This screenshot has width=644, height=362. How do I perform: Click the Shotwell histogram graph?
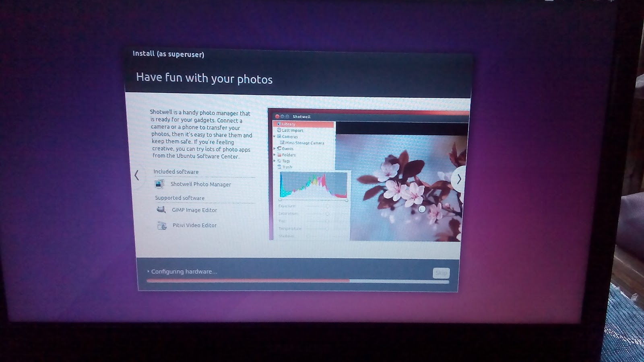tap(314, 185)
